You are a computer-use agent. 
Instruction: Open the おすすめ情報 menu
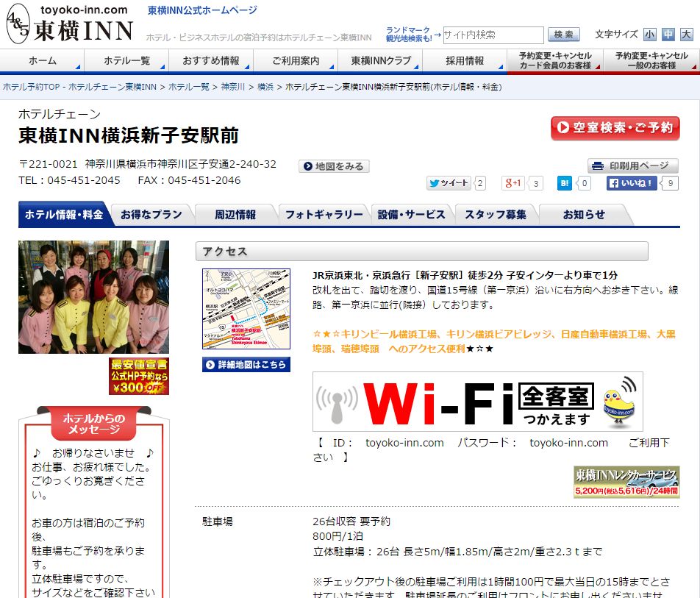tap(211, 61)
